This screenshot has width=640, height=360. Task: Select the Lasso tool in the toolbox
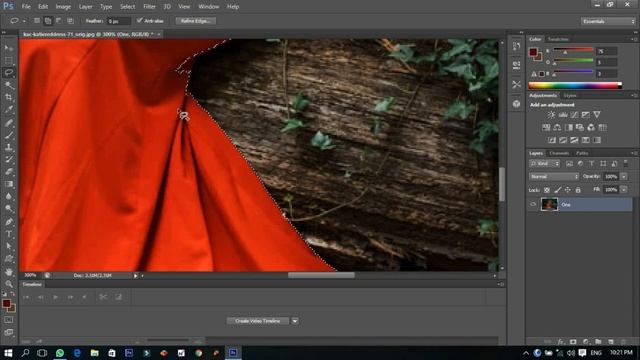click(x=9, y=73)
